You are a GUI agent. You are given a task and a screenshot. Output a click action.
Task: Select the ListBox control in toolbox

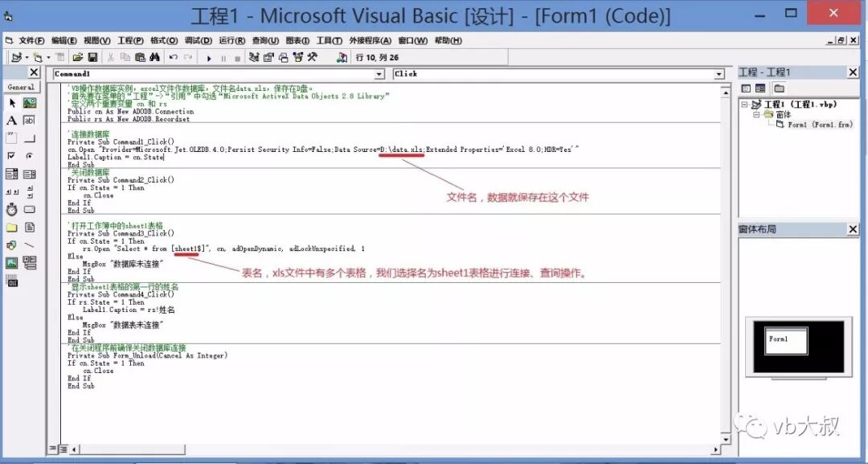click(30, 174)
